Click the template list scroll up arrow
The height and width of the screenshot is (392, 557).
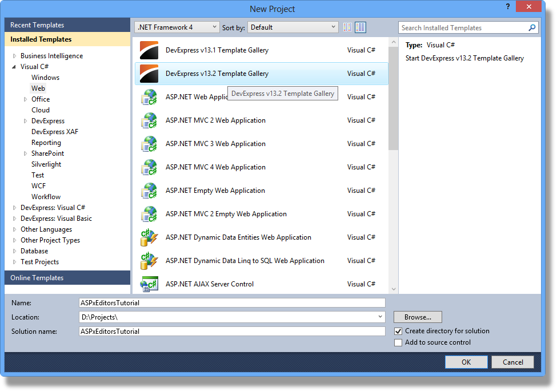pyautogui.click(x=393, y=42)
